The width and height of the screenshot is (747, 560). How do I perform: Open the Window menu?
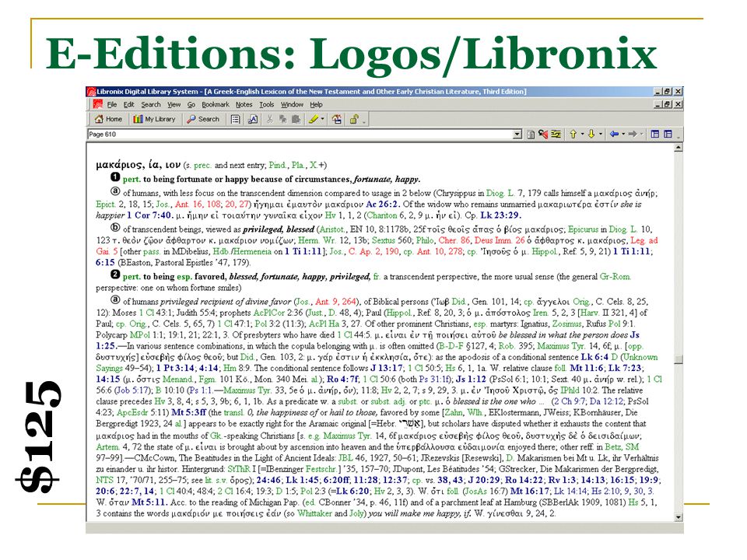click(292, 105)
